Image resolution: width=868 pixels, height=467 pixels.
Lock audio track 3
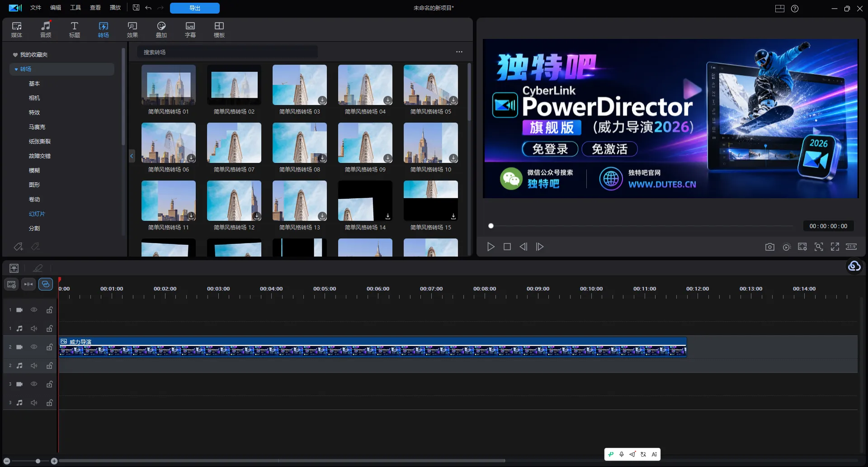click(x=50, y=403)
